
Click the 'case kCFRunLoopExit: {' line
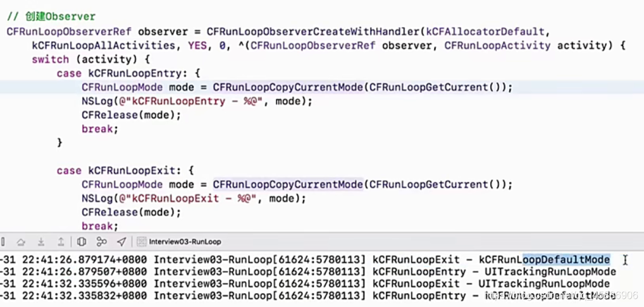click(x=125, y=171)
